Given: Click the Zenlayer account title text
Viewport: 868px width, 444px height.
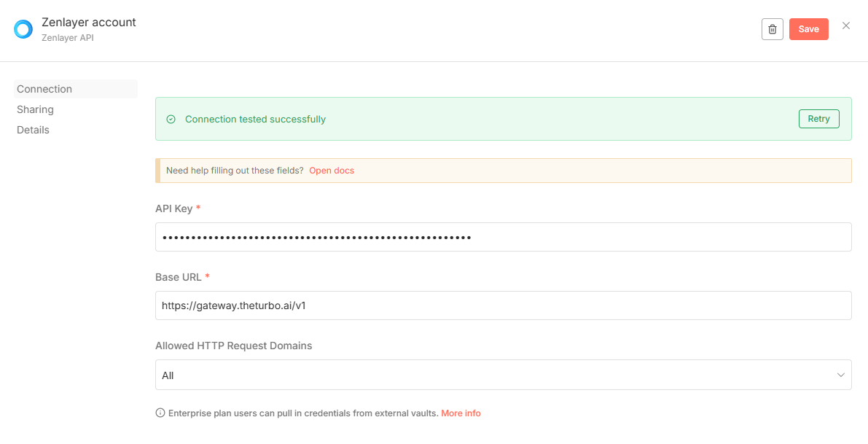Looking at the screenshot, I should click(89, 23).
